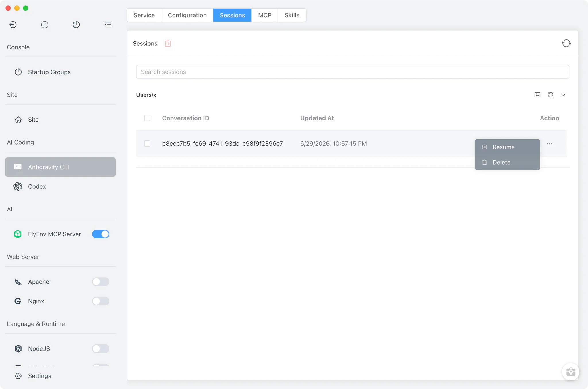Switch to the Configuration tab
This screenshot has height=389, width=588.
point(187,15)
